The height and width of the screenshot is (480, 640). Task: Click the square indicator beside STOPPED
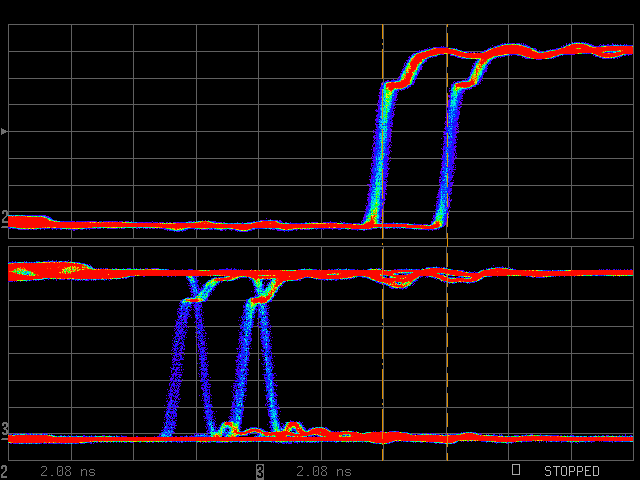tap(516, 469)
